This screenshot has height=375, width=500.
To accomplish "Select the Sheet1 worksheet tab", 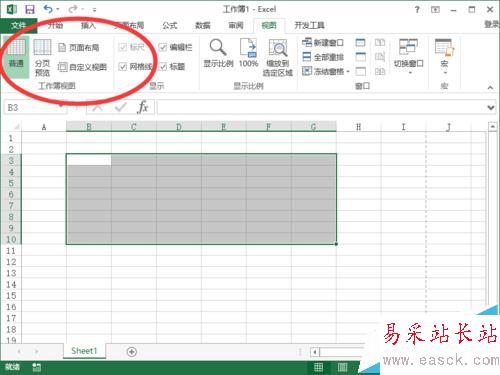I will pos(84,351).
